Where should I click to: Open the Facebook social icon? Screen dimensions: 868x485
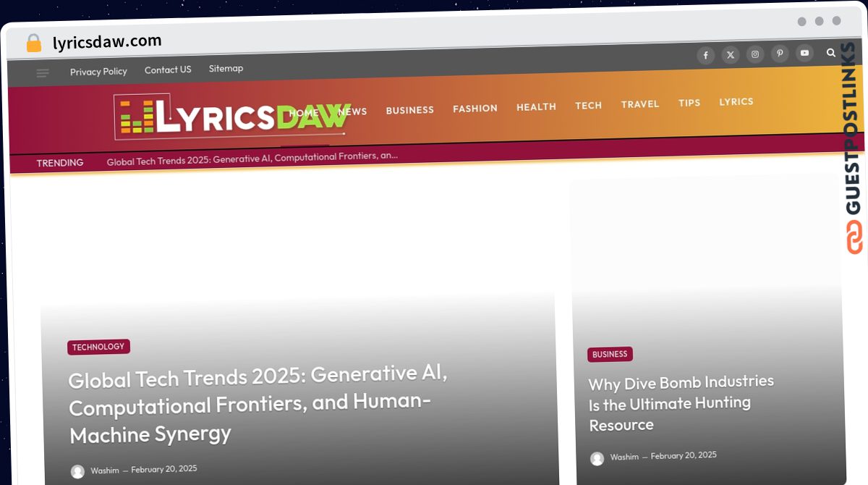(x=705, y=56)
